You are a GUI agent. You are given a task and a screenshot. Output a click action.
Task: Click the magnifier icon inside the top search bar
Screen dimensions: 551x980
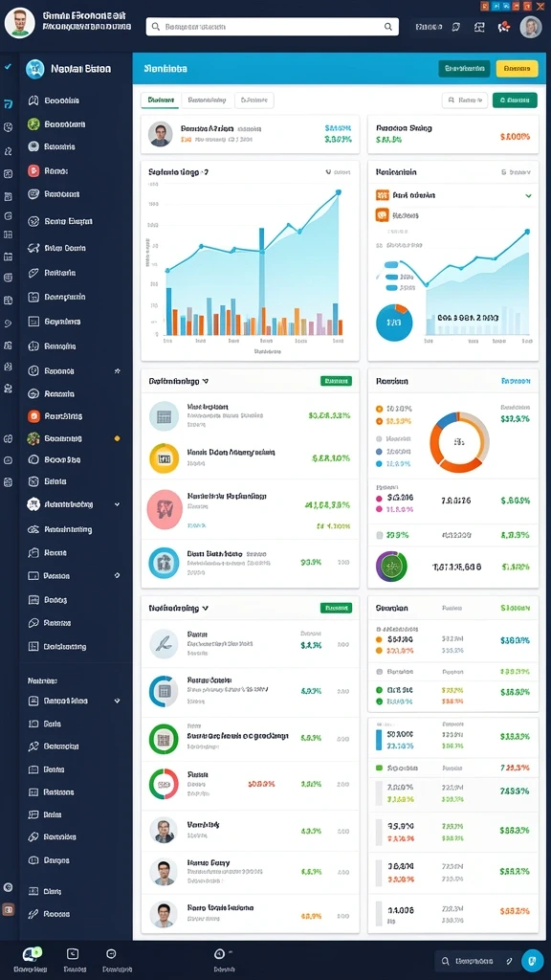[x=388, y=27]
